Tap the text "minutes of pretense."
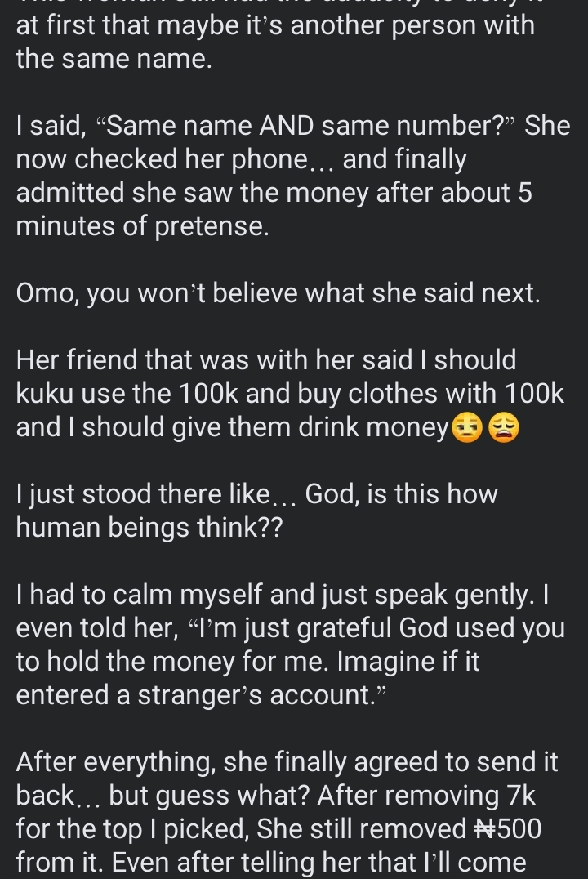 pos(142,226)
